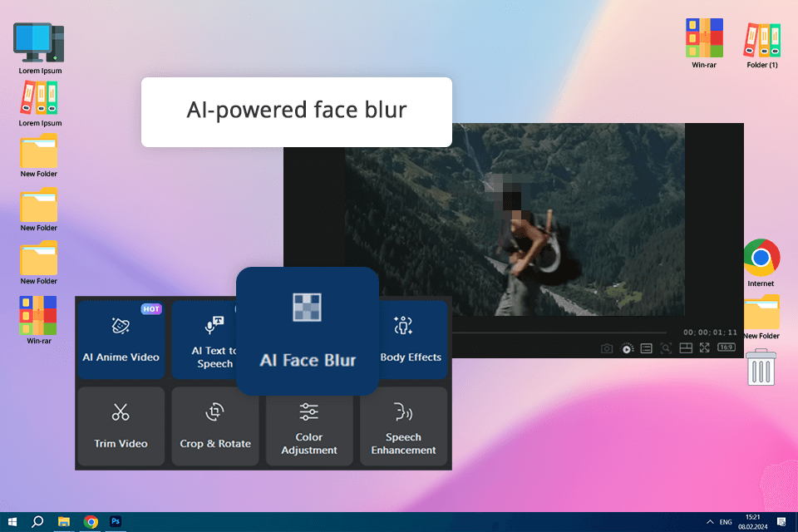Open the Body Effects tool
Screen dimensions: 798x532
pyautogui.click(x=413, y=339)
